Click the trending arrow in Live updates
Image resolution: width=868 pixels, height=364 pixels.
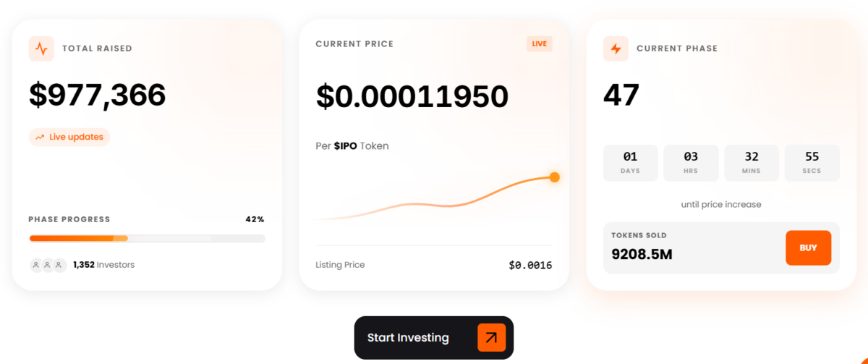coord(40,137)
